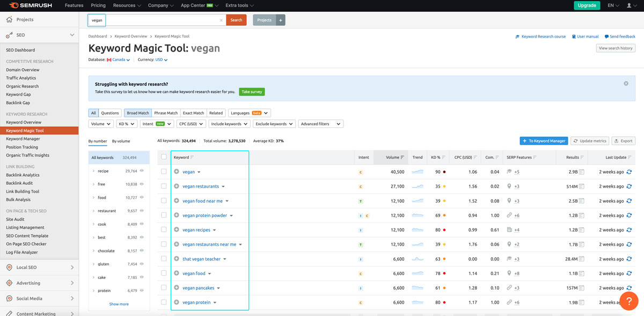The width and height of the screenshot is (644, 316).
Task: Open the orange question mark help button
Action: tap(628, 300)
